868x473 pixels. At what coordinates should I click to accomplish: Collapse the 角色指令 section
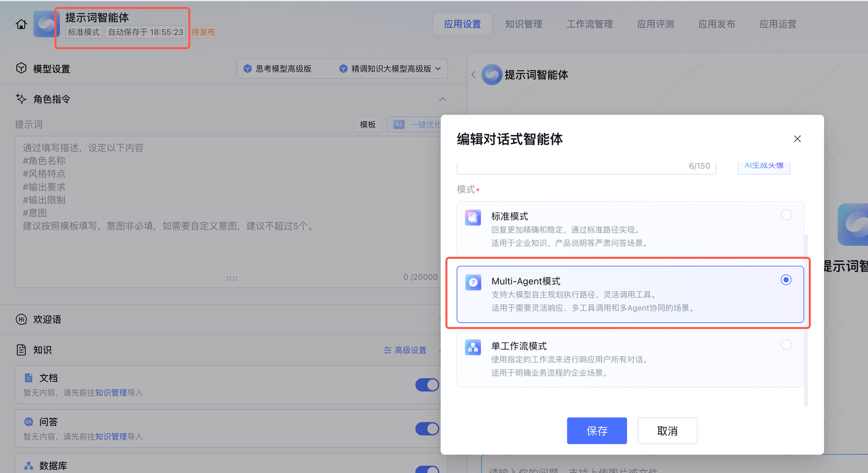coord(443,99)
